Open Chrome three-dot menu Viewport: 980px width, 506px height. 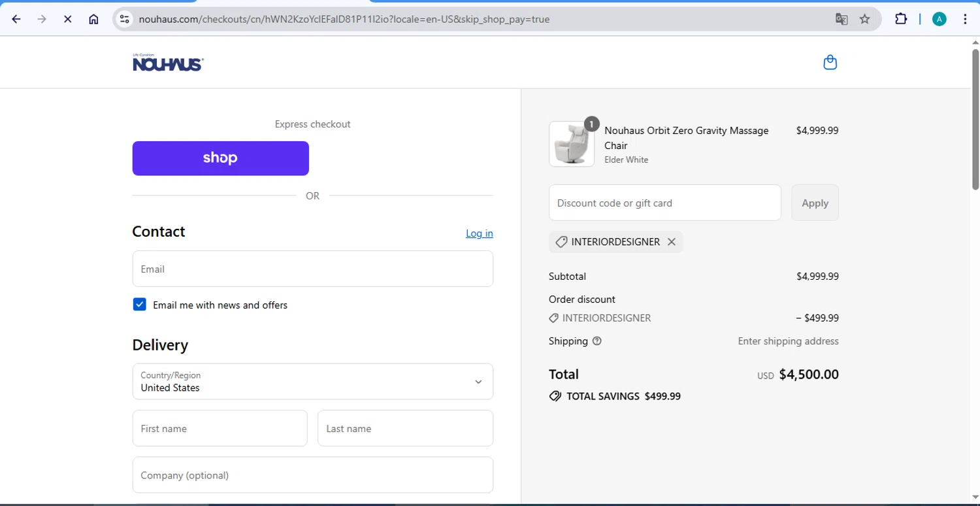coord(965,19)
